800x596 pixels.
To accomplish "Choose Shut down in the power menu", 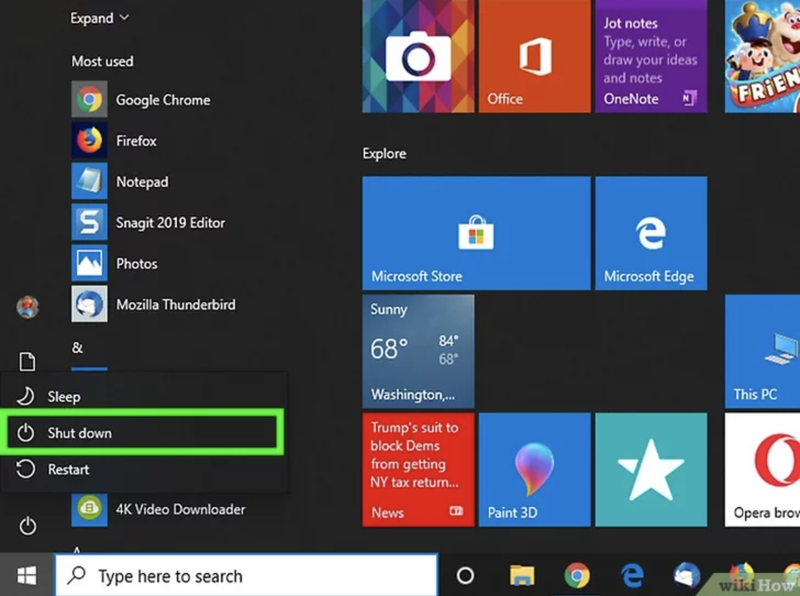I will pyautogui.click(x=80, y=433).
